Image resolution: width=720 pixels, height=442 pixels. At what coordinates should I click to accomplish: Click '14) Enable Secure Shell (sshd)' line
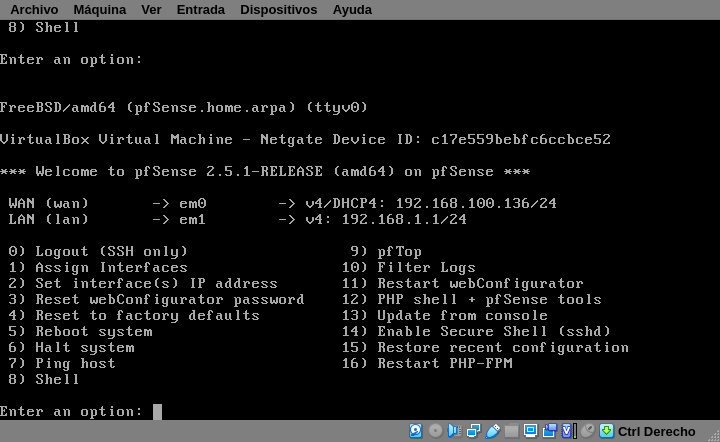pos(476,332)
